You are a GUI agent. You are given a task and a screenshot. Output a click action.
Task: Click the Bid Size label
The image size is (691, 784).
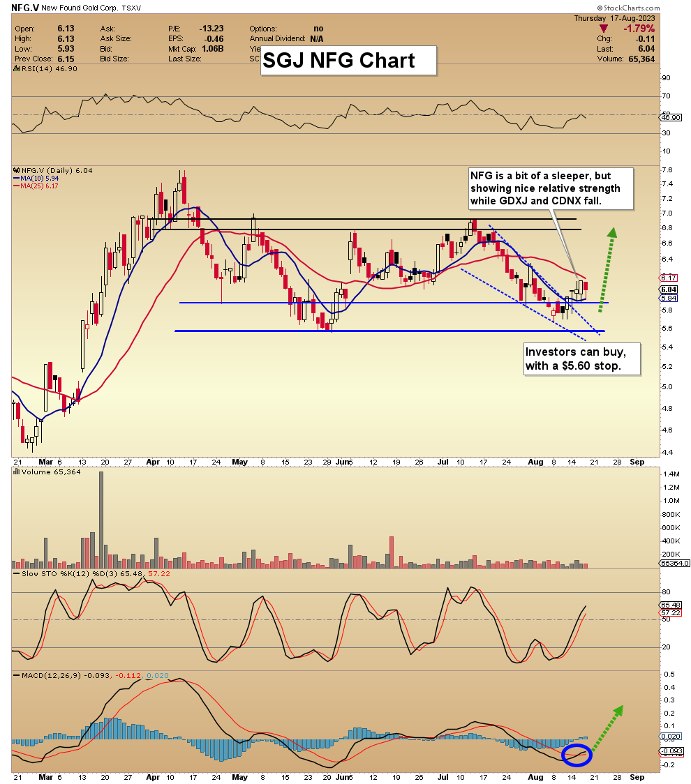pyautogui.click(x=114, y=59)
